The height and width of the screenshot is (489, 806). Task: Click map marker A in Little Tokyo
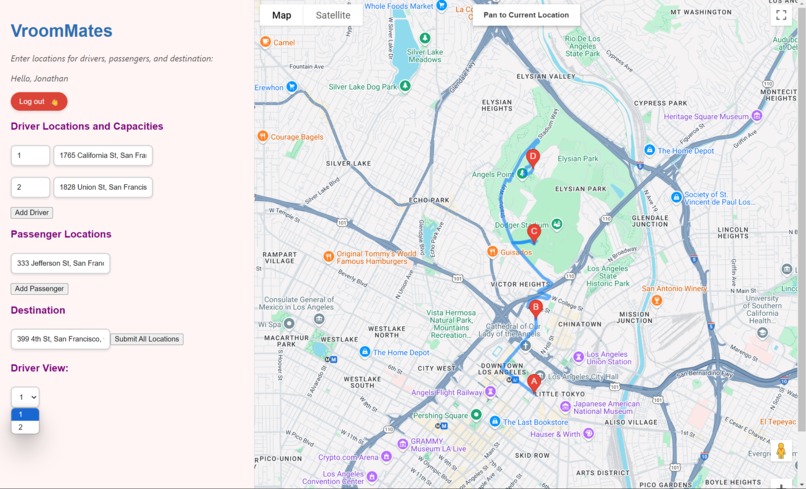[x=534, y=383]
